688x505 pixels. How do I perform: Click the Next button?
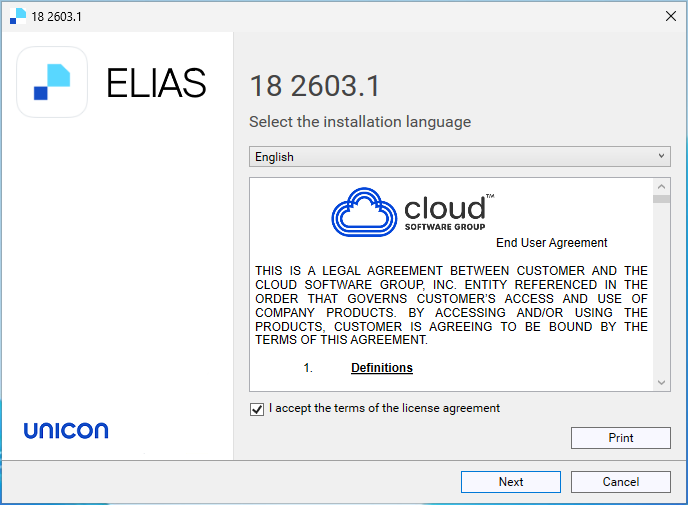tap(511, 482)
